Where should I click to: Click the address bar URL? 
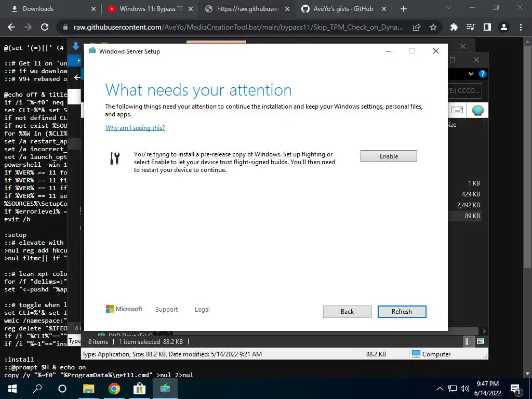(238, 27)
